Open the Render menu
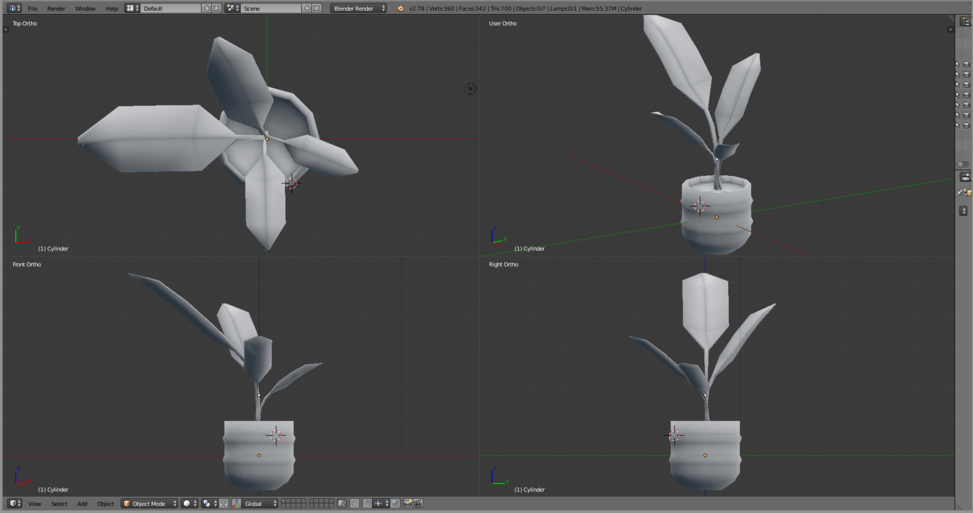The width and height of the screenshot is (973, 513). [x=56, y=9]
